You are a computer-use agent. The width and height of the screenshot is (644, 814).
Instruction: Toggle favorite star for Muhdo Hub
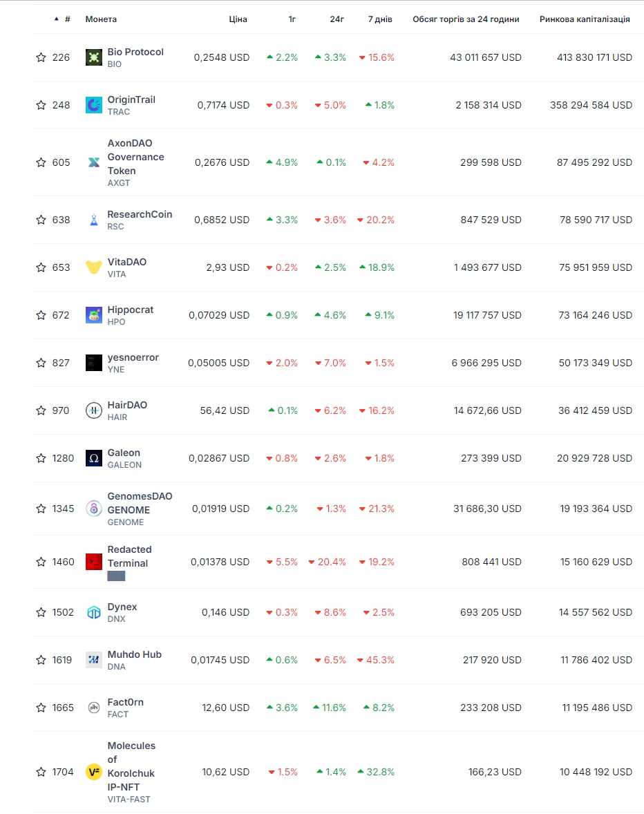tap(41, 660)
